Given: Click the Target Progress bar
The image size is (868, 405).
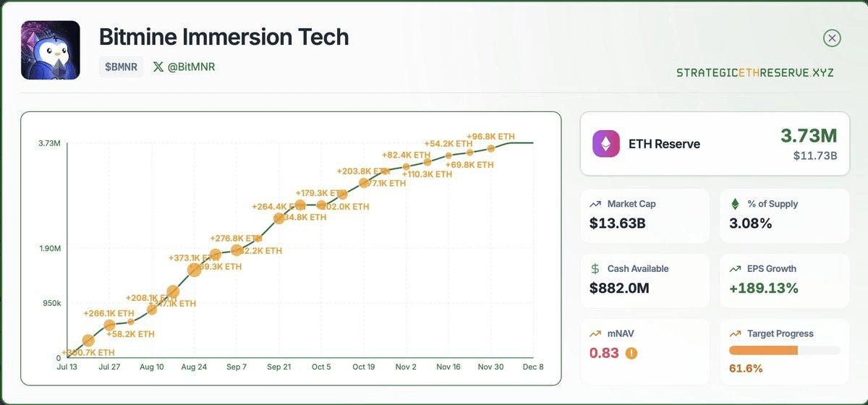Looking at the screenshot, I should 784,350.
